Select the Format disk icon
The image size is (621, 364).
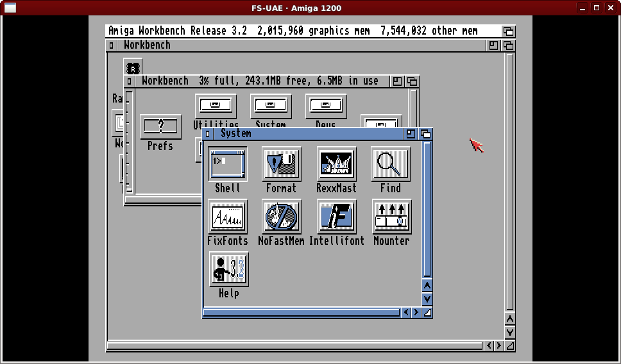coord(281,164)
